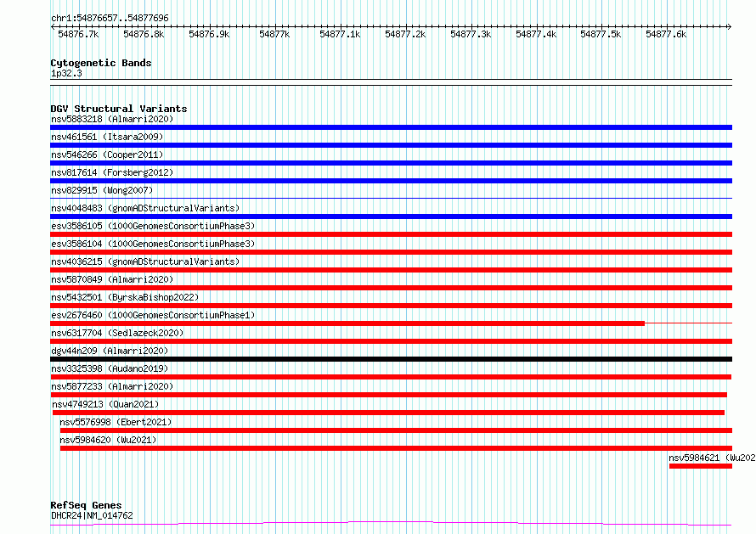Click the 54877.5k ruler tick label
The height and width of the screenshot is (534, 756).
tap(601, 34)
